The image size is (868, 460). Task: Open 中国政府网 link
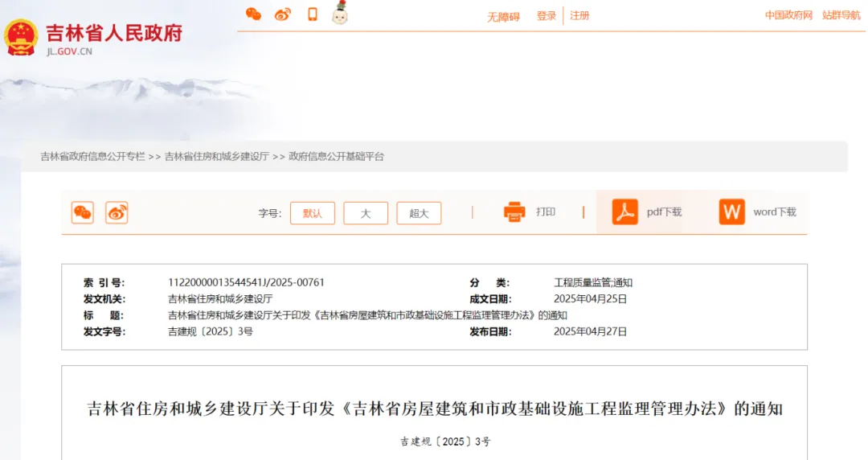tap(788, 15)
